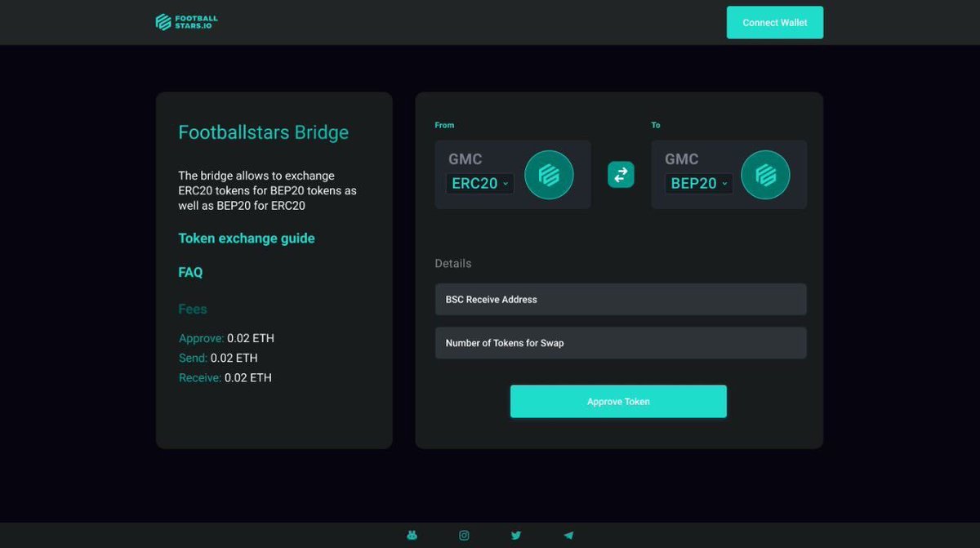The image size is (980, 548).
Task: Focus the BSC Receive Address field
Action: [621, 299]
